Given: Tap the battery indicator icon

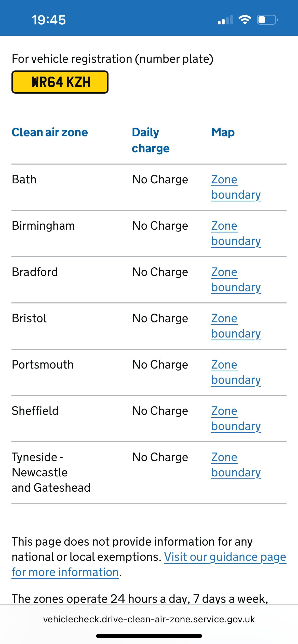Looking at the screenshot, I should 267,20.
